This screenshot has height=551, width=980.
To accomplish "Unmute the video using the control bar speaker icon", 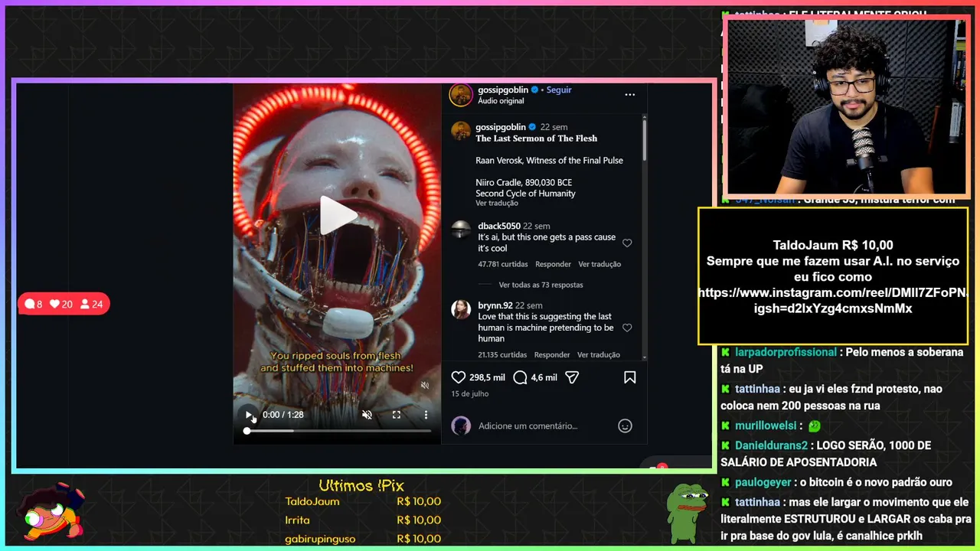I will (367, 415).
